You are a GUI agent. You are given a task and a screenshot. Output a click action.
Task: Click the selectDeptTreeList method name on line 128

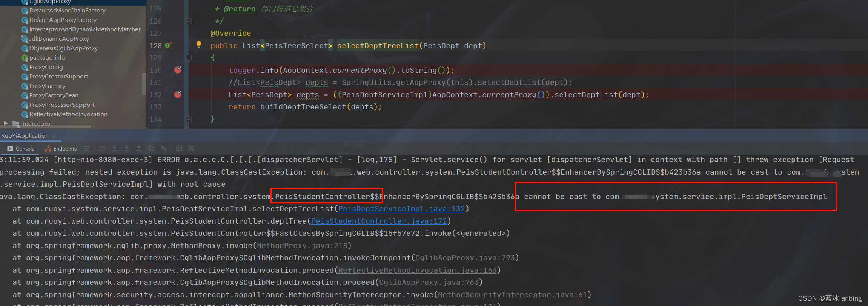(378, 46)
